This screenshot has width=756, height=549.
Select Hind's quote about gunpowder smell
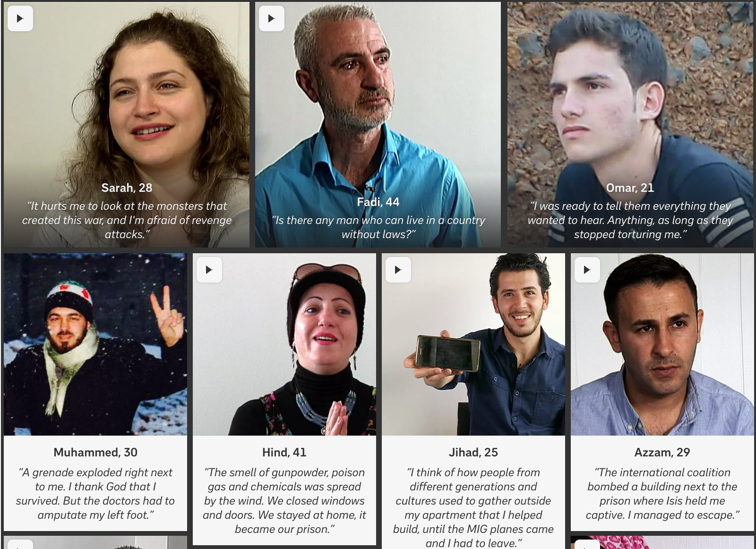[x=284, y=501]
